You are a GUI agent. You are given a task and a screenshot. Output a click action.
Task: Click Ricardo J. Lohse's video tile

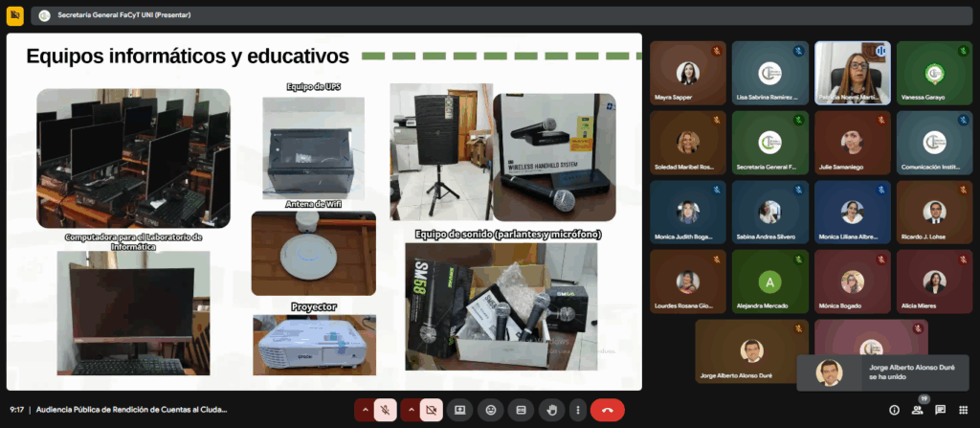coord(934,213)
